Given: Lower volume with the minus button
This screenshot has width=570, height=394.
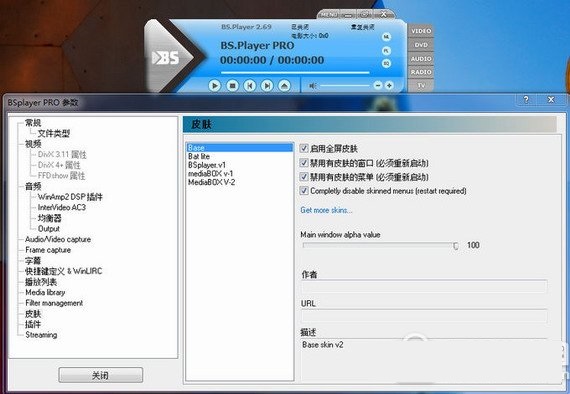Looking at the screenshot, I should tap(378, 85).
